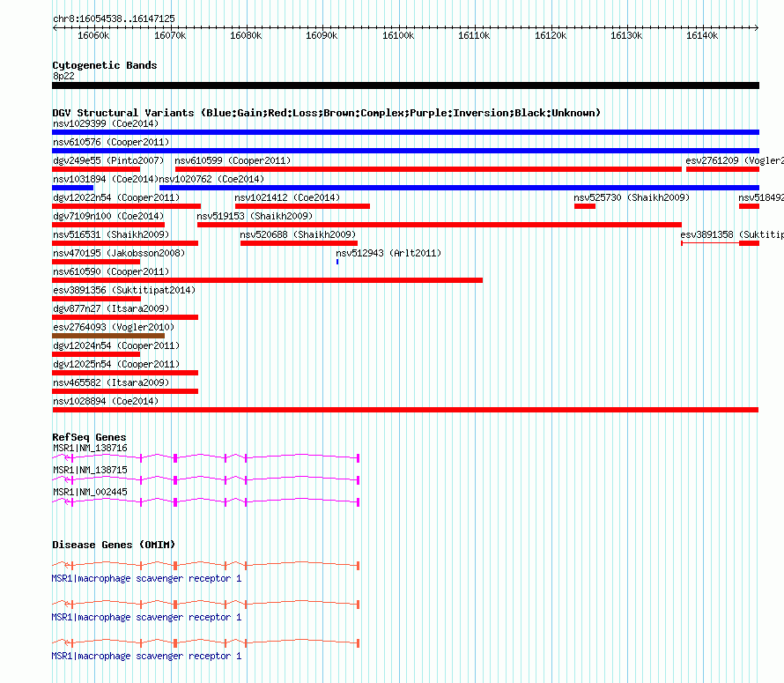
Task: Click the 16110k ruler tick label
Action: coord(475,35)
